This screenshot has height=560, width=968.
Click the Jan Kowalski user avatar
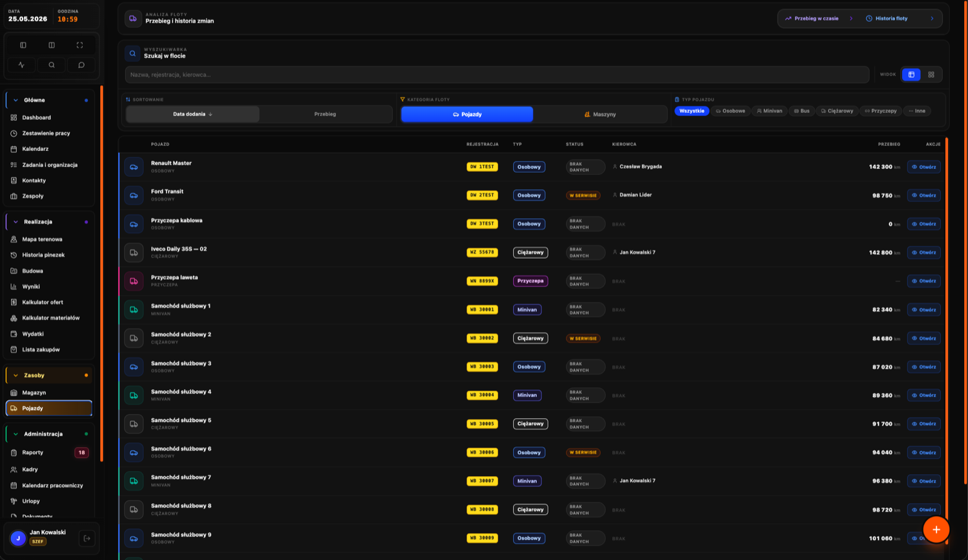click(x=18, y=538)
